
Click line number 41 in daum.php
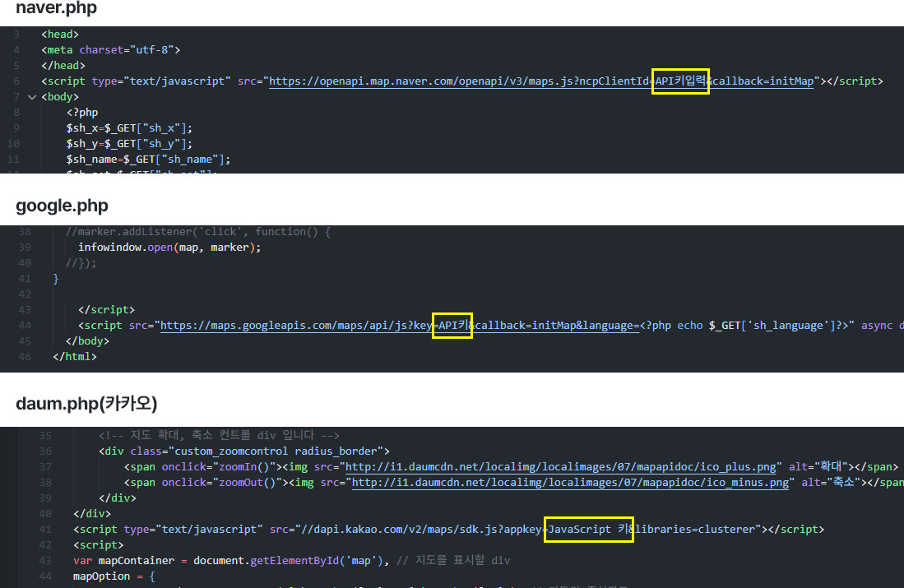[x=45, y=530]
